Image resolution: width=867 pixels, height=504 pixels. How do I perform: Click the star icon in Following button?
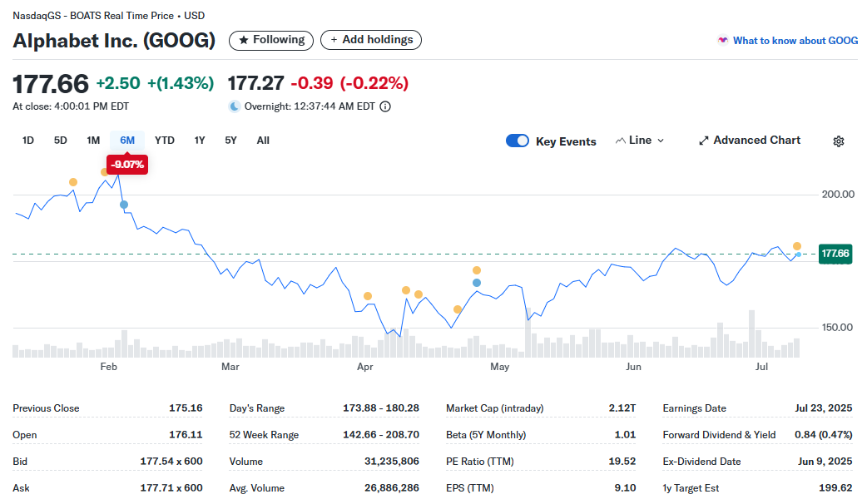coord(243,41)
